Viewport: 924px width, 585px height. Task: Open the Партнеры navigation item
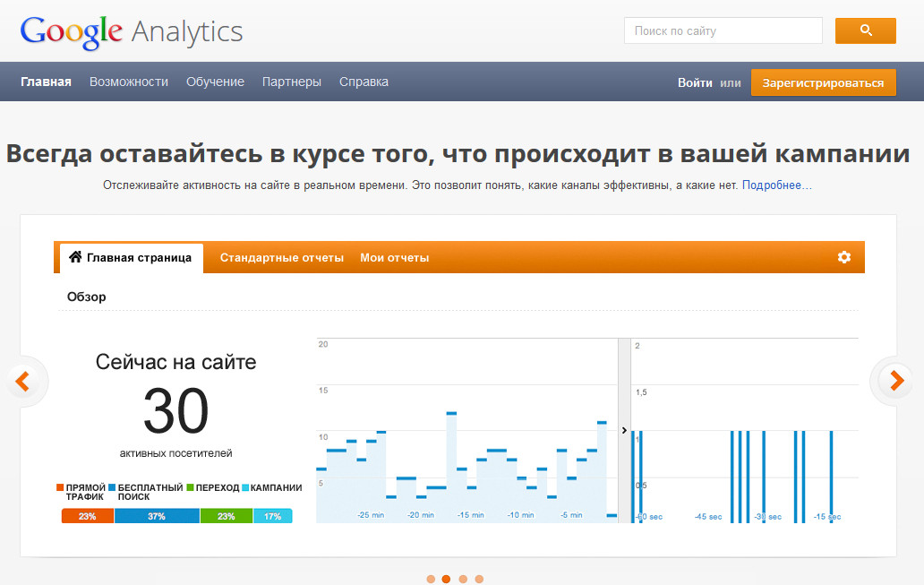[292, 82]
